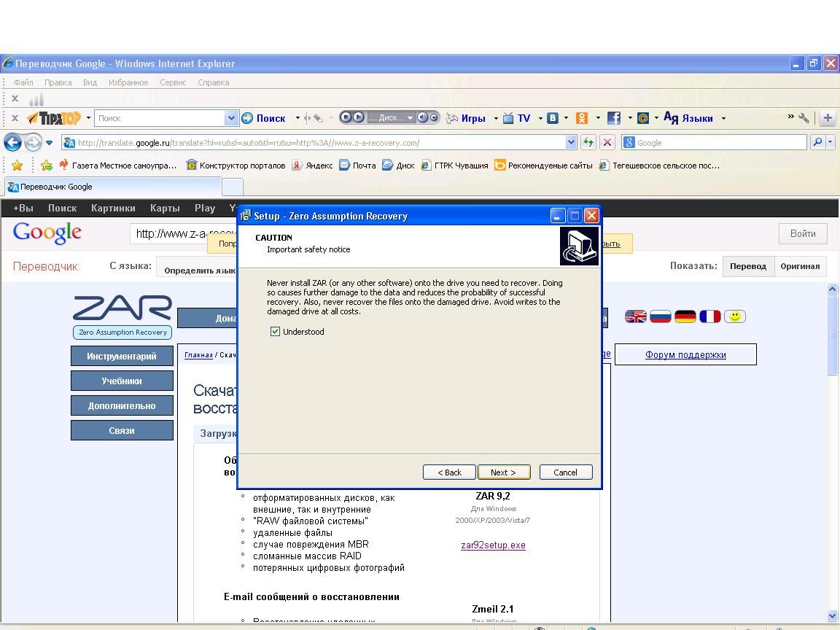Close the TipaTop toolbar with its X
This screenshot has height=630, width=840.
15,118
